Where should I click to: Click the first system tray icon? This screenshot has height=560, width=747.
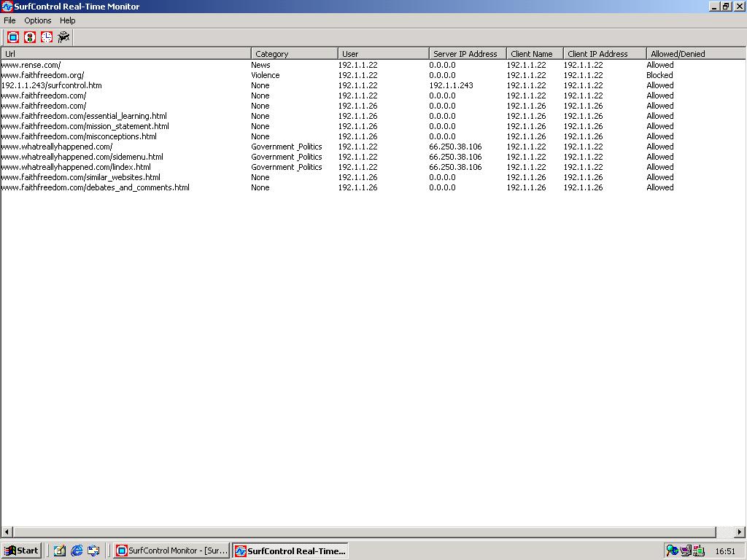click(x=672, y=551)
